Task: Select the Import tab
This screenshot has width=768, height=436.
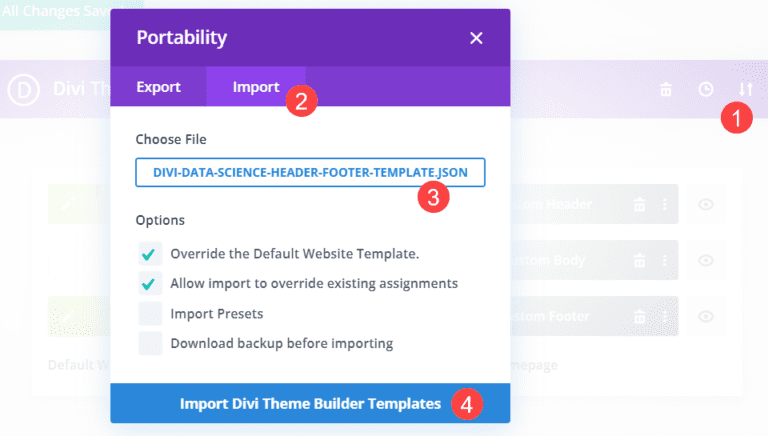Action: [x=256, y=87]
